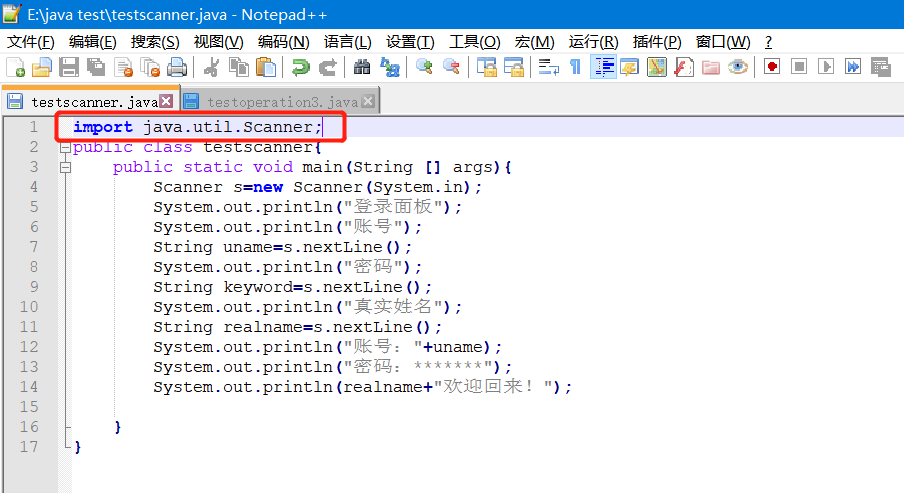The height and width of the screenshot is (493, 904).
Task: Close current document toolbar icon
Action: pos(123,67)
